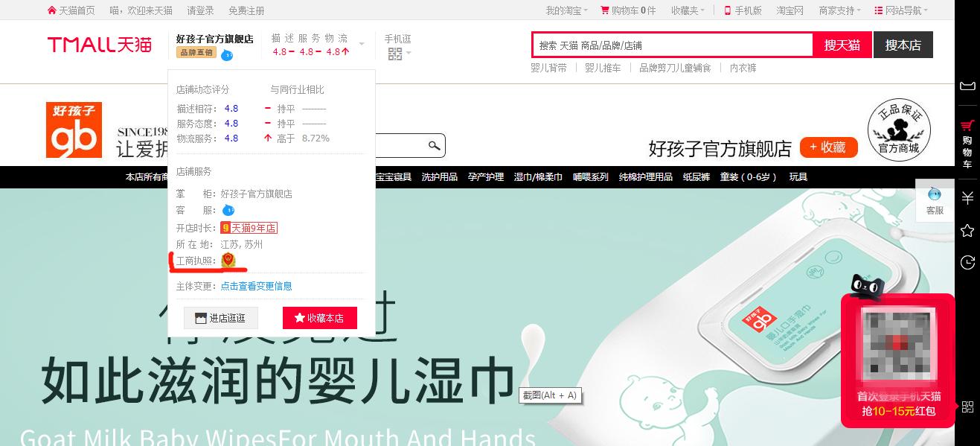Image resolution: width=980 pixels, height=446 pixels.
Task: Click inside the Tmall search input field
Action: pos(670,44)
